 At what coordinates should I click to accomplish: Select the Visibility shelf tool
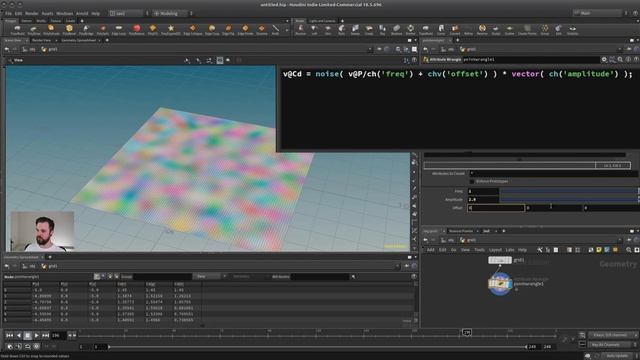[573, 29]
